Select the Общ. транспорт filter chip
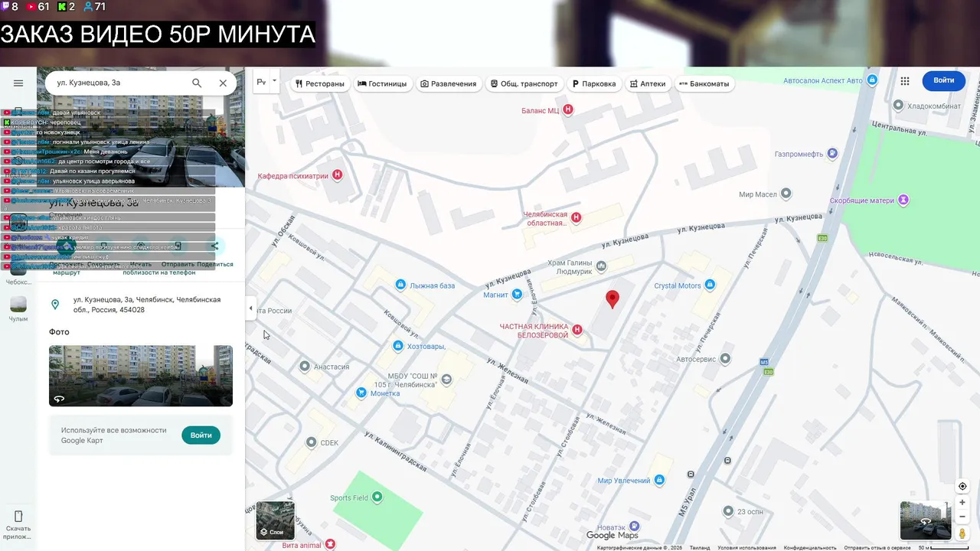Image resolution: width=980 pixels, height=551 pixels. pos(524,83)
